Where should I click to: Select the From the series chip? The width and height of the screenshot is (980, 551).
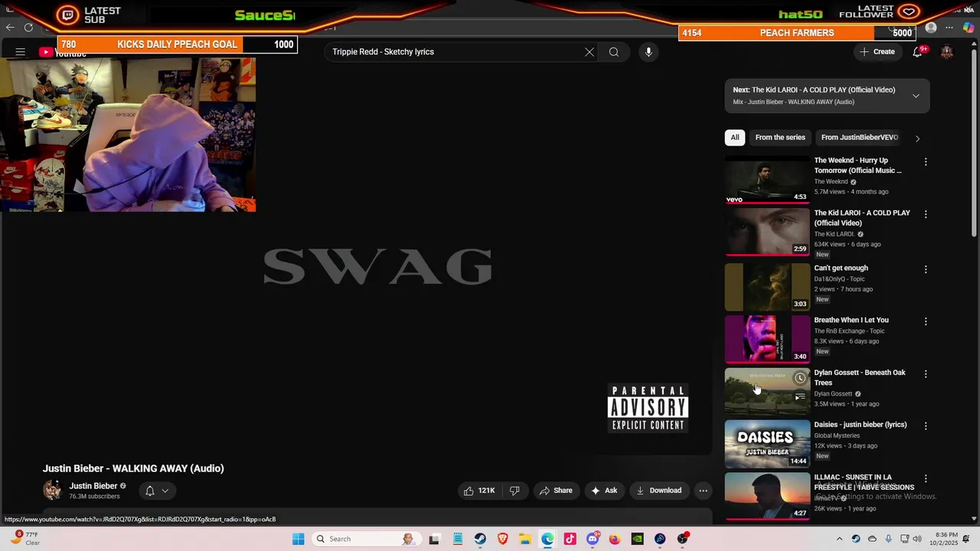point(780,138)
